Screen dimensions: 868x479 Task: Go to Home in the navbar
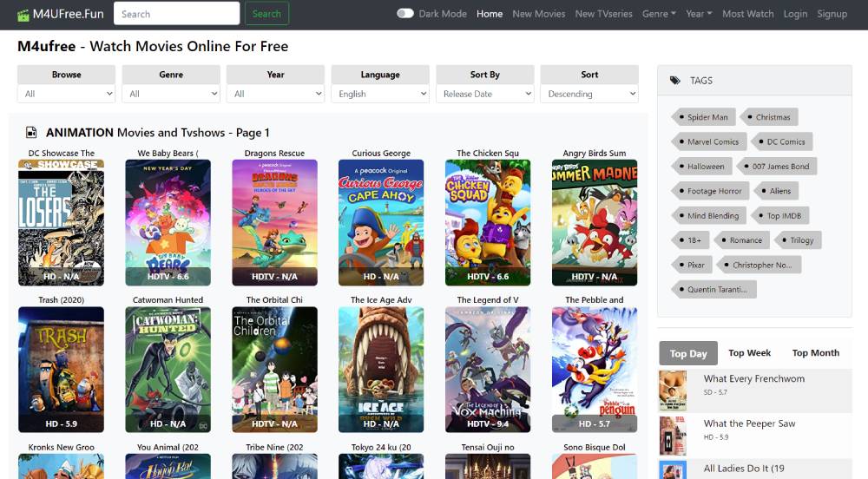490,14
